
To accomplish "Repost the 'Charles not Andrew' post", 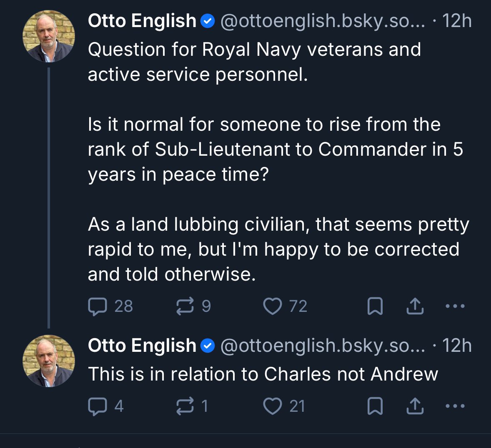I will (x=185, y=406).
